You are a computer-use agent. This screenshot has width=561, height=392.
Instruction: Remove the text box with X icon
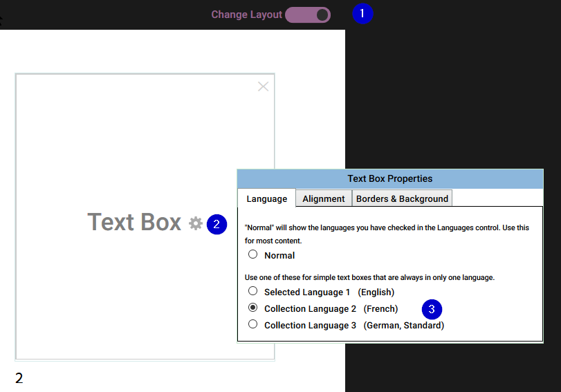pos(264,86)
